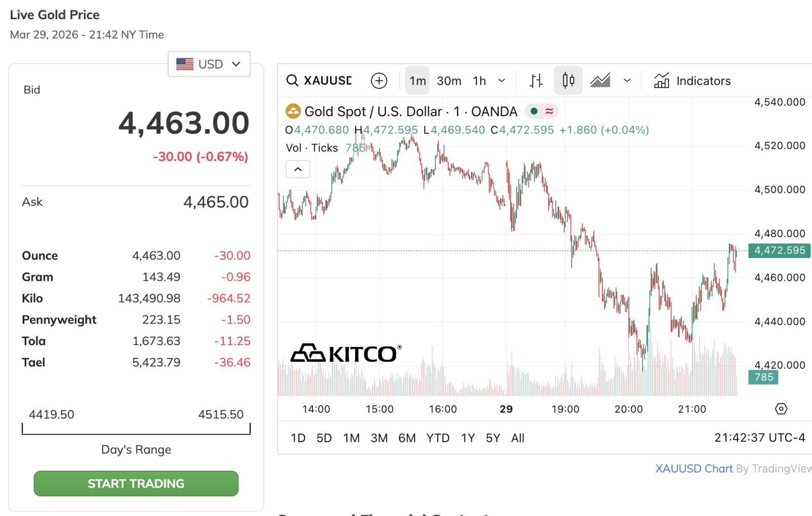Click the XAUUSD symbol search magnifier

[x=292, y=81]
